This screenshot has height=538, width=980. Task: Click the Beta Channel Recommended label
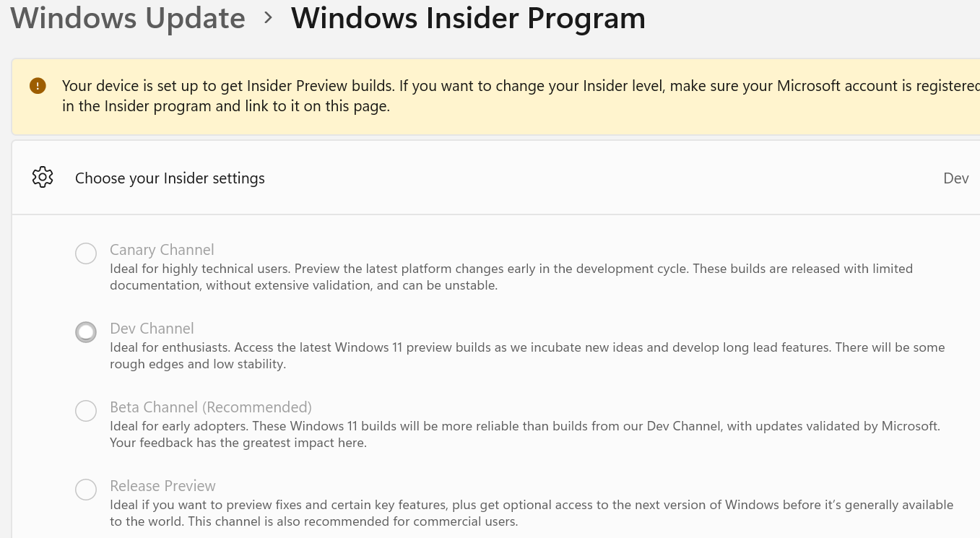[210, 407]
